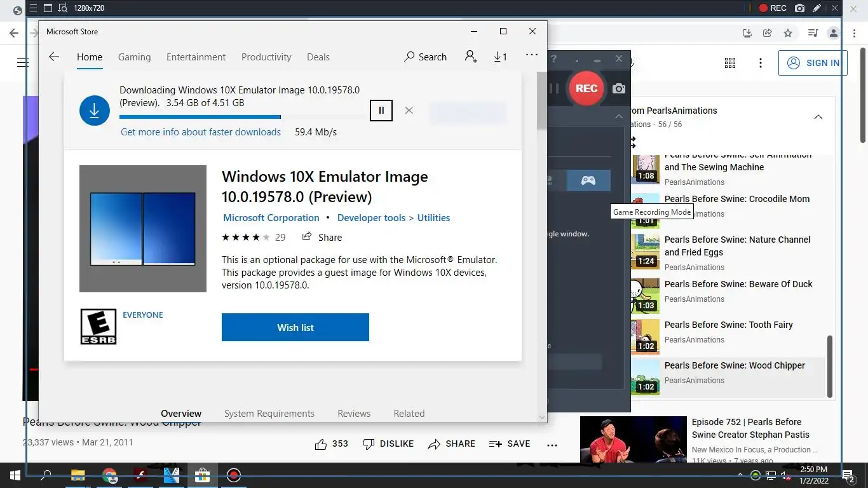Add the app to Wish list
Screen dimensions: 868x488
295,327
